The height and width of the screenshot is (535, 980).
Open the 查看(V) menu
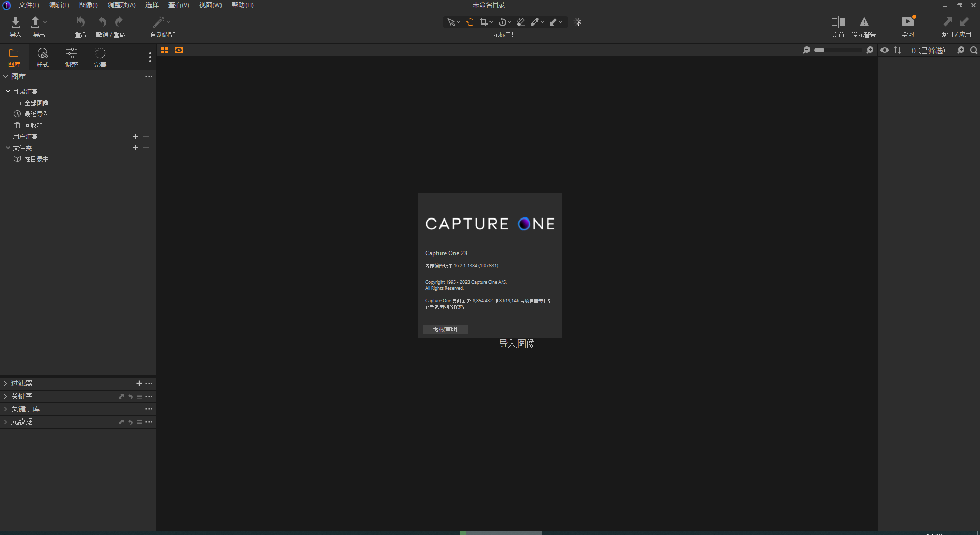pyautogui.click(x=178, y=5)
